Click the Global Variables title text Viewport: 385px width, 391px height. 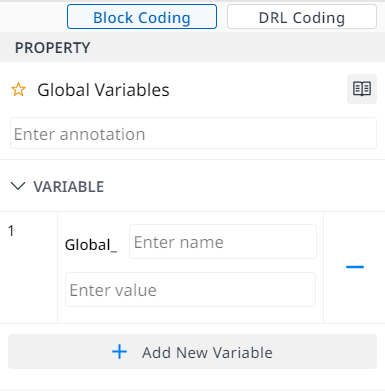[x=103, y=90]
